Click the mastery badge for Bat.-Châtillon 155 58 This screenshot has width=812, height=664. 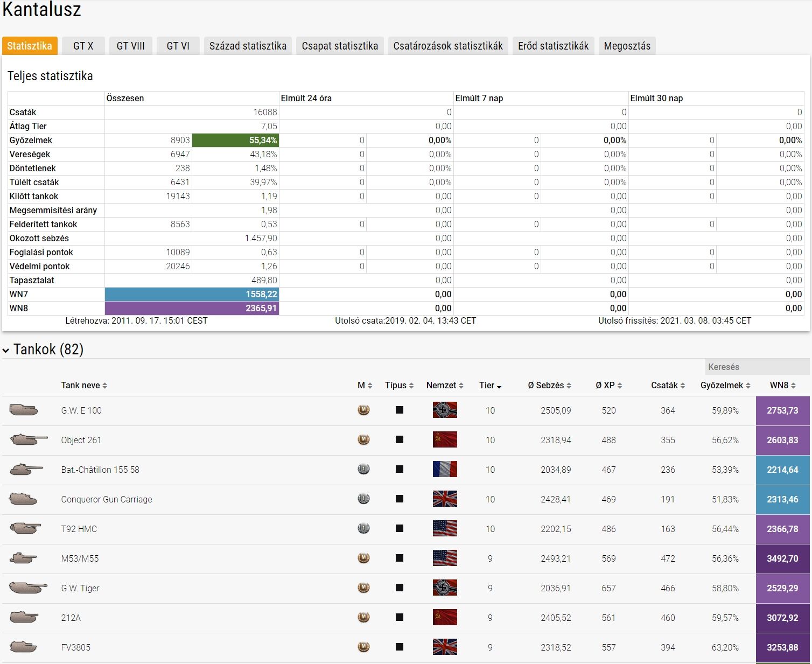point(364,470)
